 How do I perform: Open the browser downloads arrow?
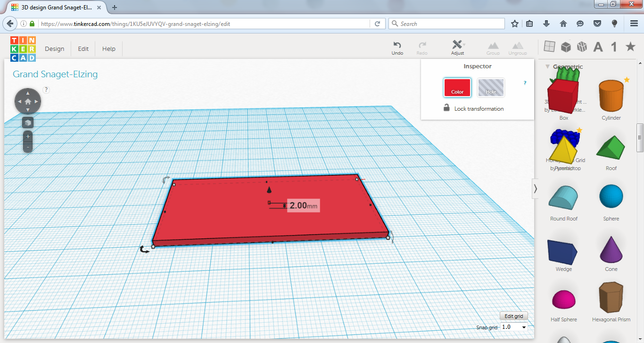[546, 24]
